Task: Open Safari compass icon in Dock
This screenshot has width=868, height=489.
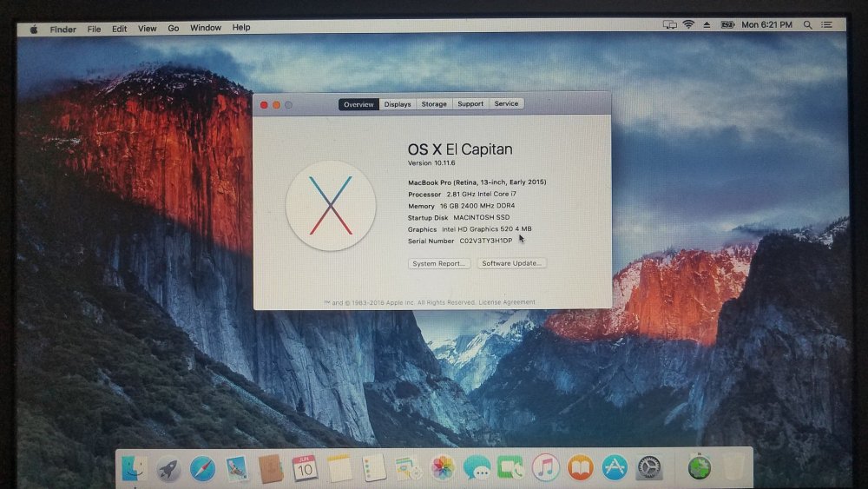Action: point(202,469)
